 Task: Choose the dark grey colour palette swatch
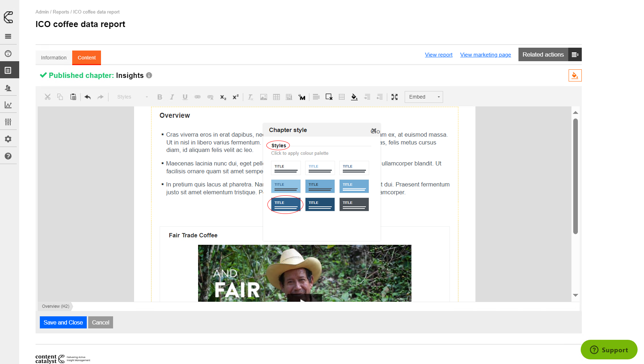354,205
